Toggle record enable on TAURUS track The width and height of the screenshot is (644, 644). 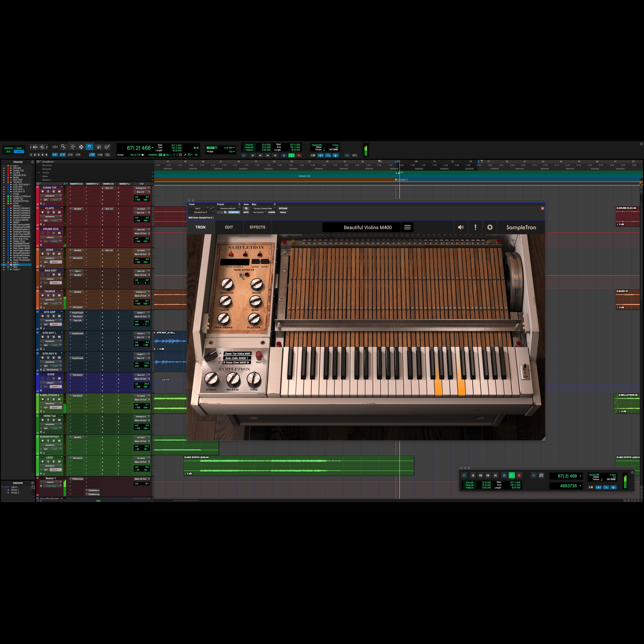(43, 295)
